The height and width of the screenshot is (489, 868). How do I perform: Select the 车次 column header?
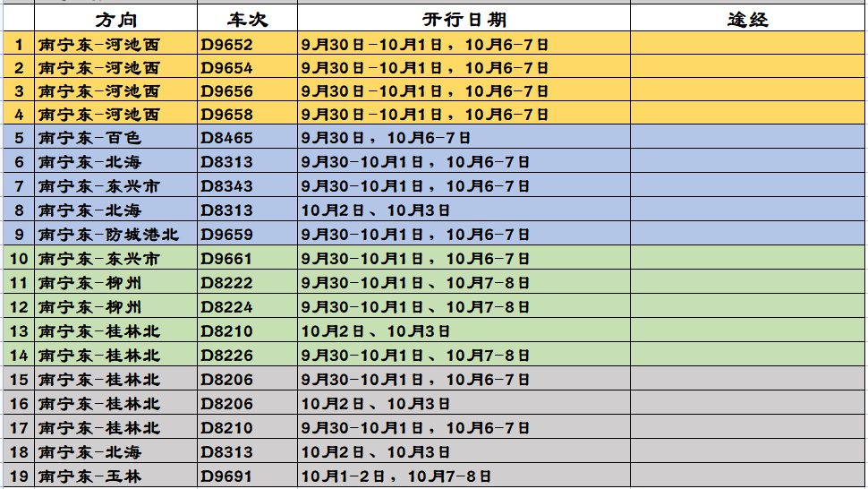246,20
